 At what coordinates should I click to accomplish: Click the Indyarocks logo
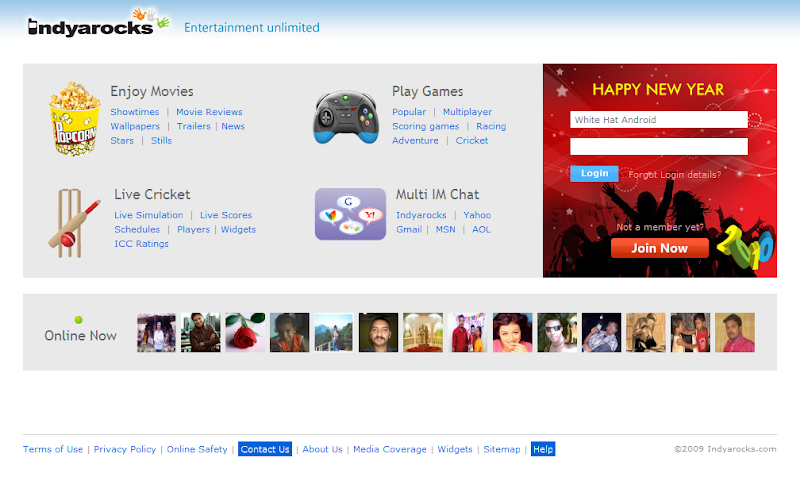[x=98, y=23]
